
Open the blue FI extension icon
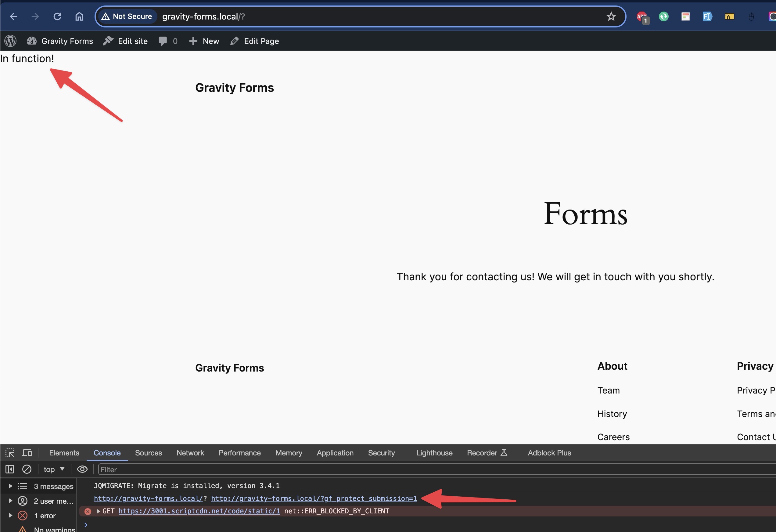(707, 16)
